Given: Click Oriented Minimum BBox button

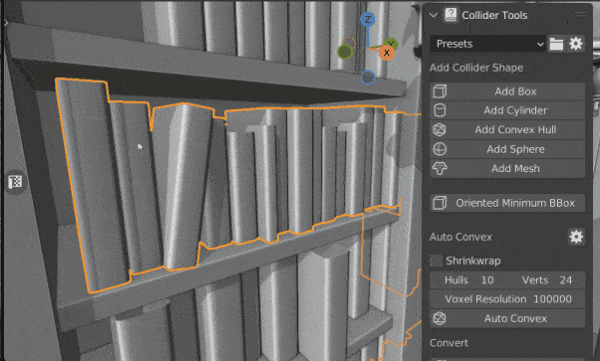Looking at the screenshot, I should tap(507, 203).
